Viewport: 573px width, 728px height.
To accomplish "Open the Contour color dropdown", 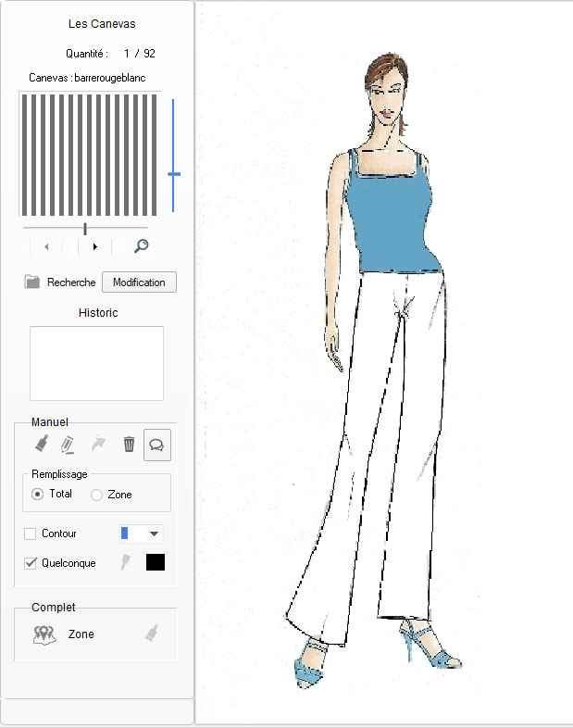I will coord(154,533).
